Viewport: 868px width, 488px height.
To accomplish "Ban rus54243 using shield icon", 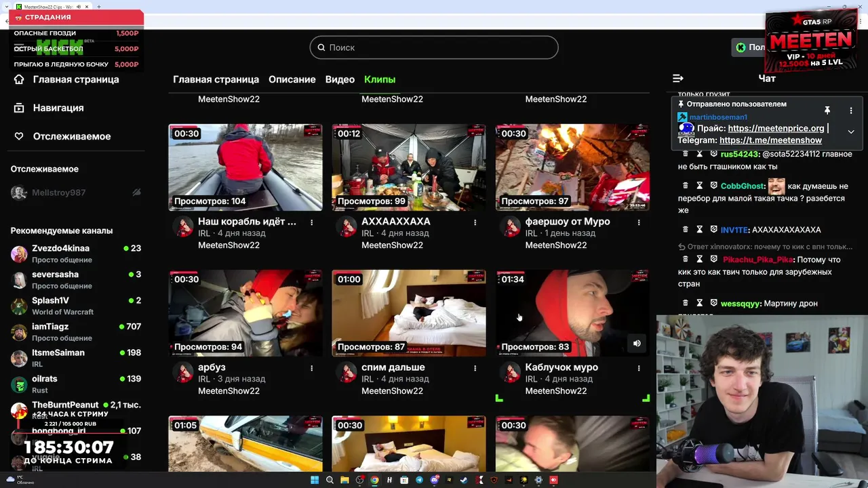I will pos(713,154).
